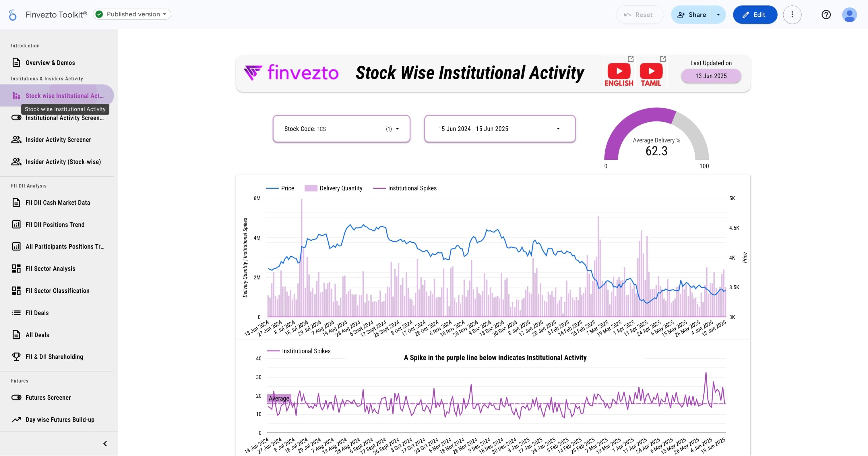Open Insider Activity (Stock-wise) page

57,162
